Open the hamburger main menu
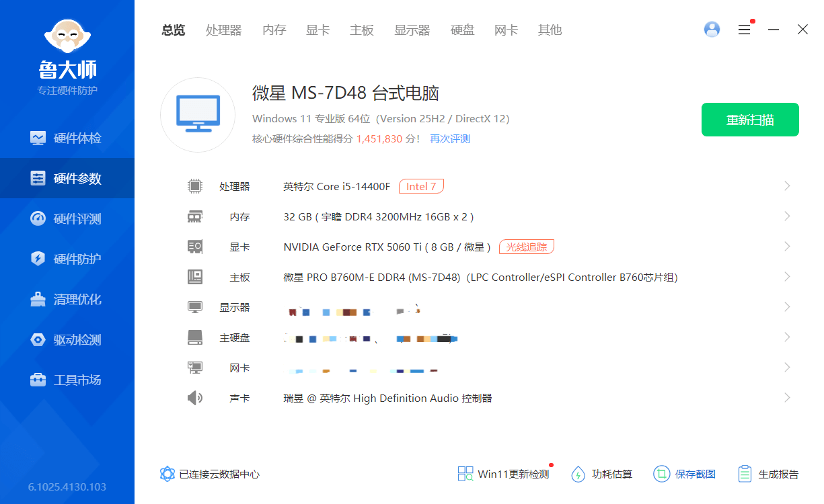 [744, 30]
